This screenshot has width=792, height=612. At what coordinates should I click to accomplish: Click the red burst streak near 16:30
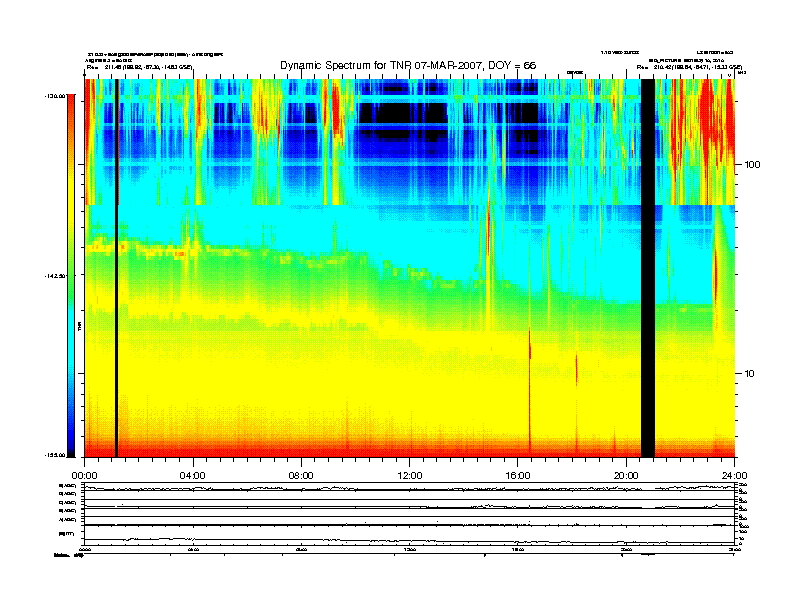coord(530,389)
